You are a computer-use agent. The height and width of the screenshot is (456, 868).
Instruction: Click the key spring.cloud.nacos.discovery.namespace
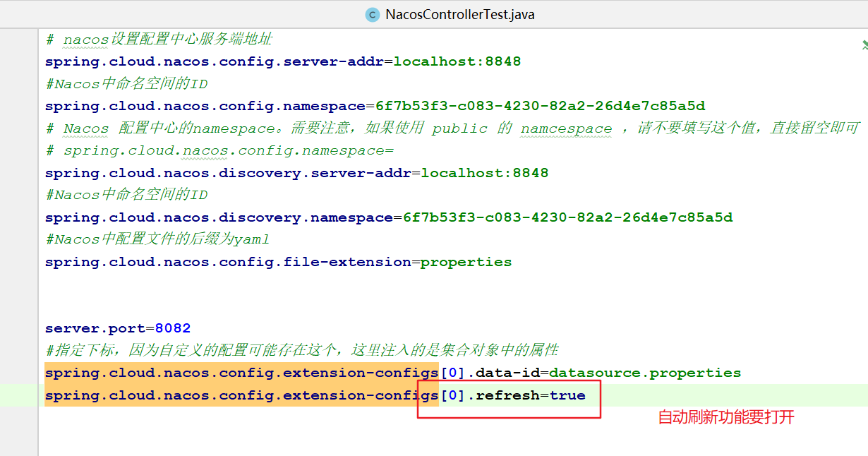219,217
